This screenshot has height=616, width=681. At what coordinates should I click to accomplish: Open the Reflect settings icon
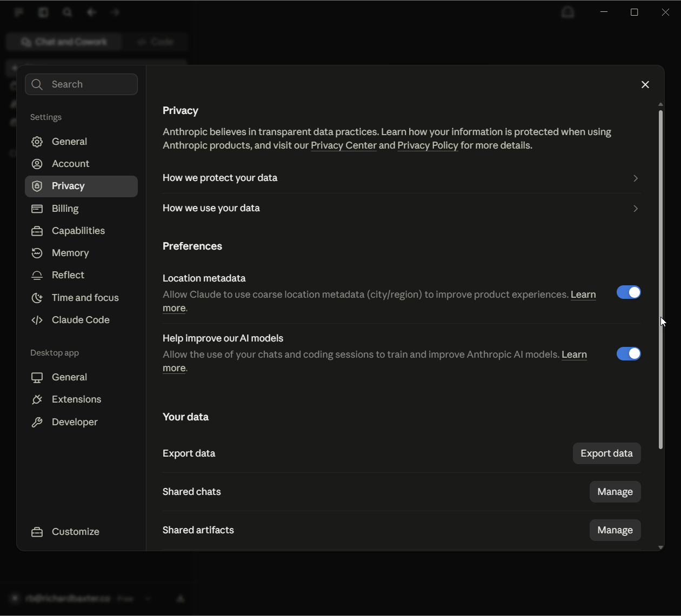(37, 275)
